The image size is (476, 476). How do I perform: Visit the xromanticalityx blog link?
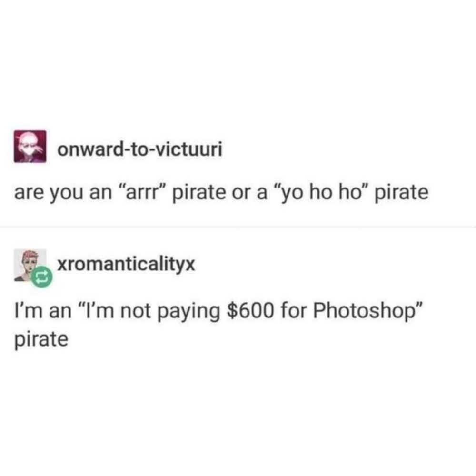tap(126, 264)
